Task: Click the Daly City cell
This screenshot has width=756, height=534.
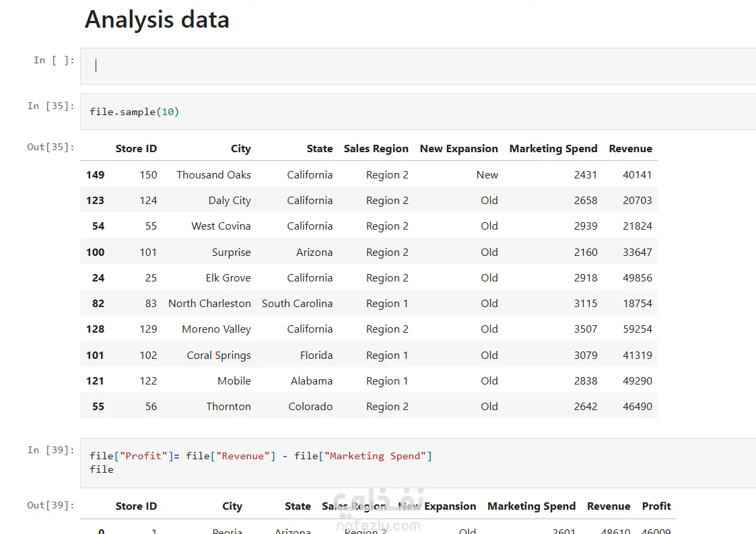Action: 230,200
